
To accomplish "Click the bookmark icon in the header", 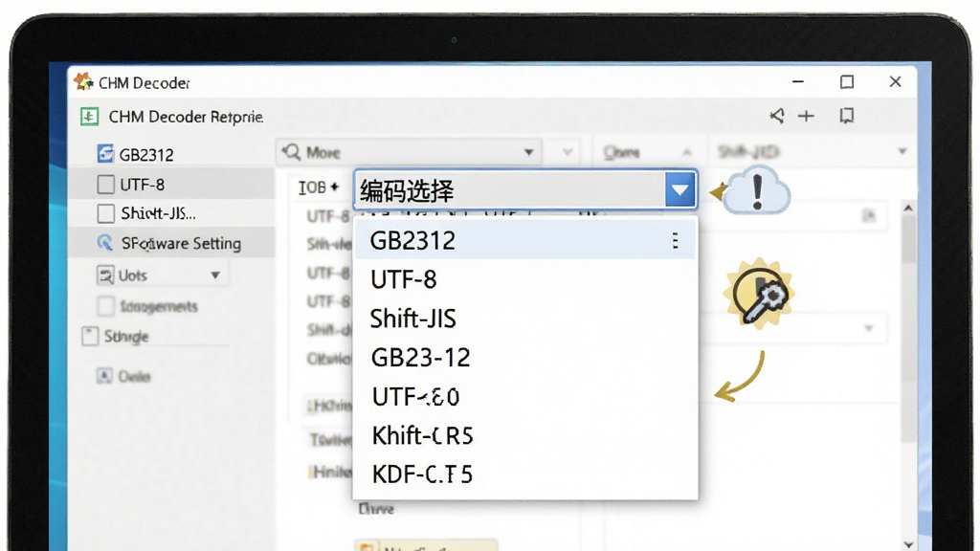I will click(847, 116).
